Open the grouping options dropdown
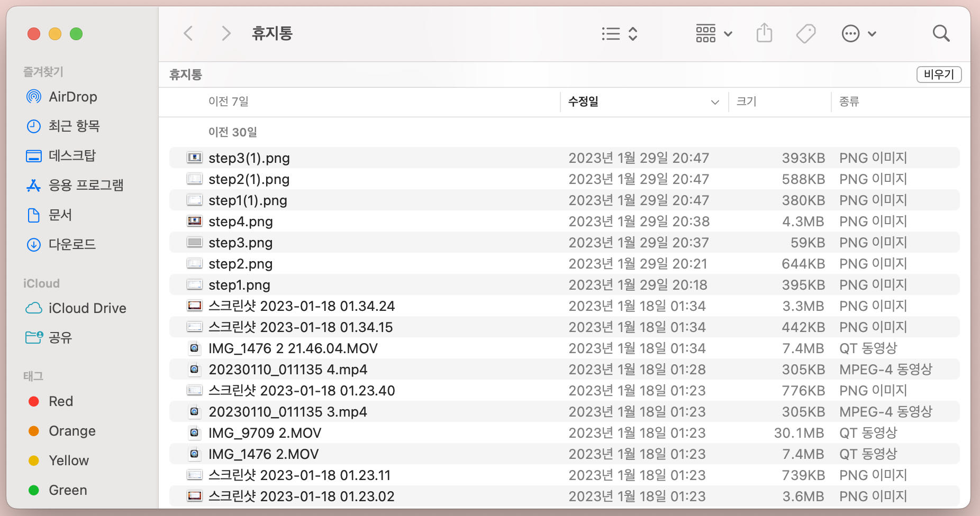The width and height of the screenshot is (980, 516). pos(714,33)
